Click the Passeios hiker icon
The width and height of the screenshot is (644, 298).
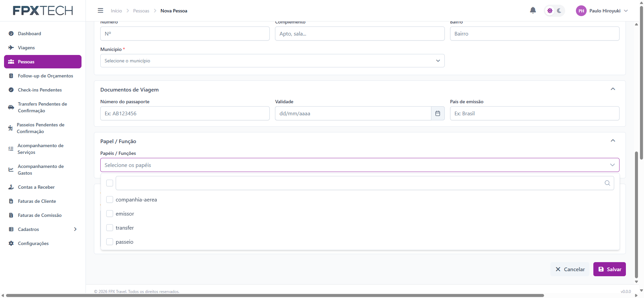[x=10, y=128]
